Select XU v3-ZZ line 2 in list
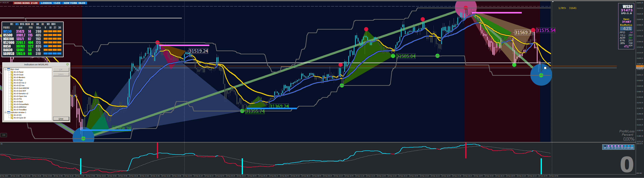The image size is (644, 178). [18, 83]
